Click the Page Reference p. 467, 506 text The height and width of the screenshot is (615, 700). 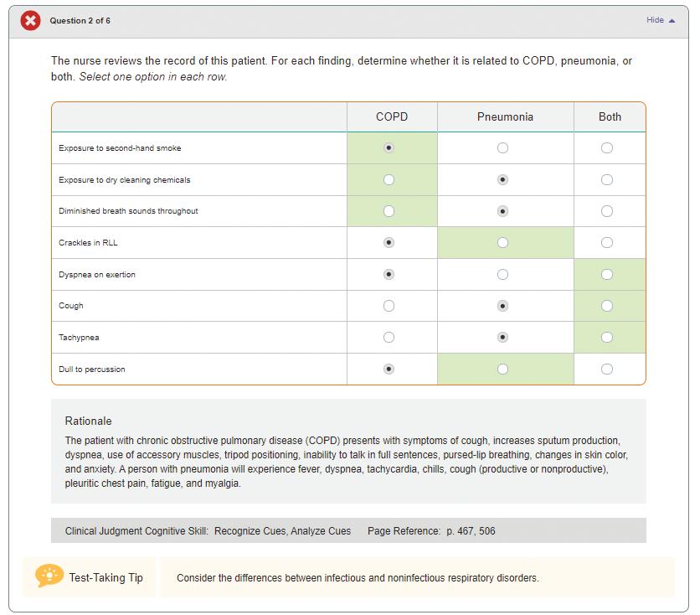(x=431, y=530)
